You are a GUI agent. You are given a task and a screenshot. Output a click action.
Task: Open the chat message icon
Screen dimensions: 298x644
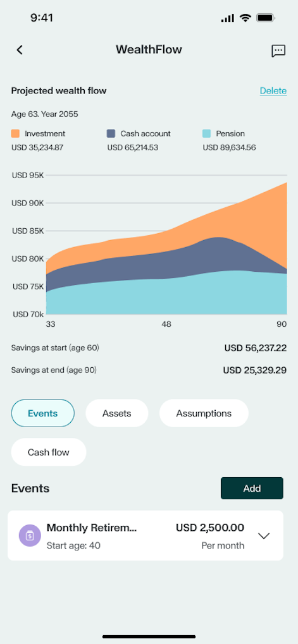tap(278, 51)
